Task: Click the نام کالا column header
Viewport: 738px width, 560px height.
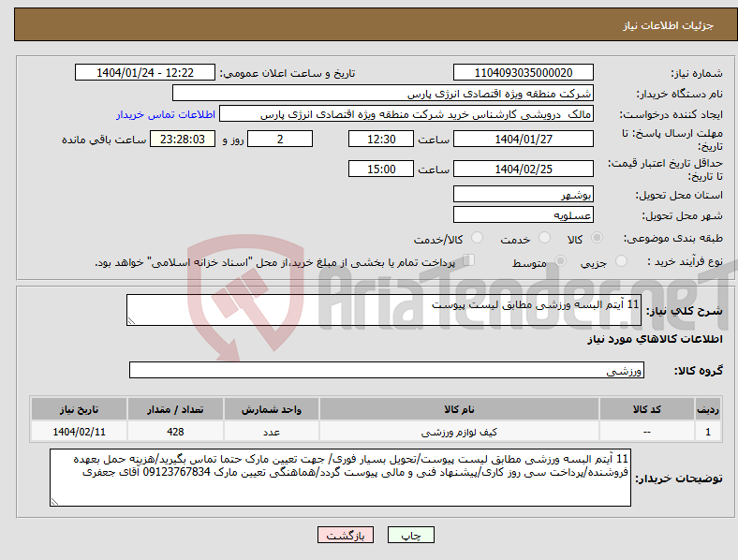Action: pyautogui.click(x=459, y=409)
